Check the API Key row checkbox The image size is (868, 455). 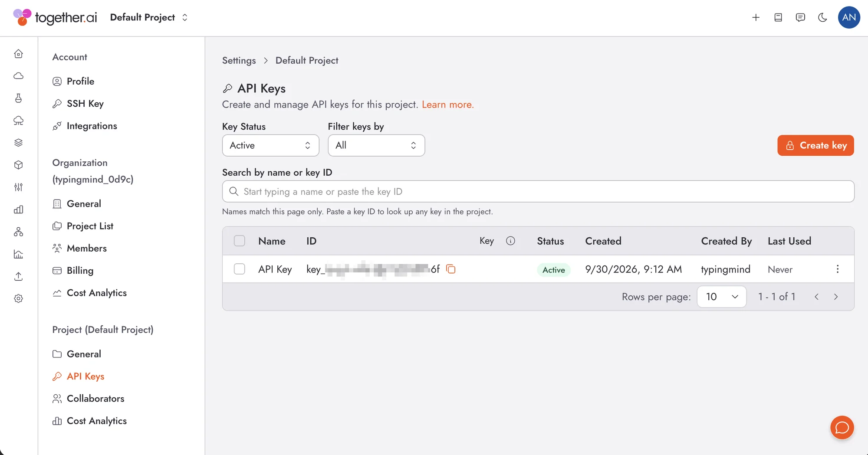[x=240, y=269]
